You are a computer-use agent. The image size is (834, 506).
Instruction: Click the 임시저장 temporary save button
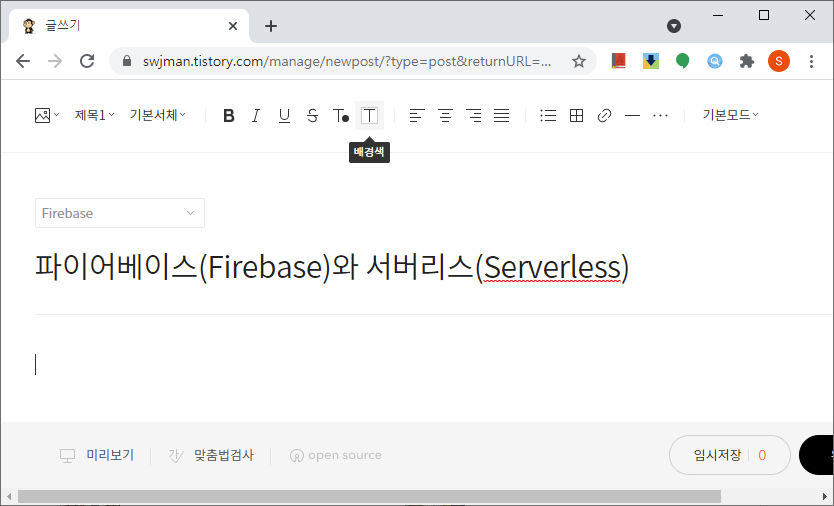717,455
